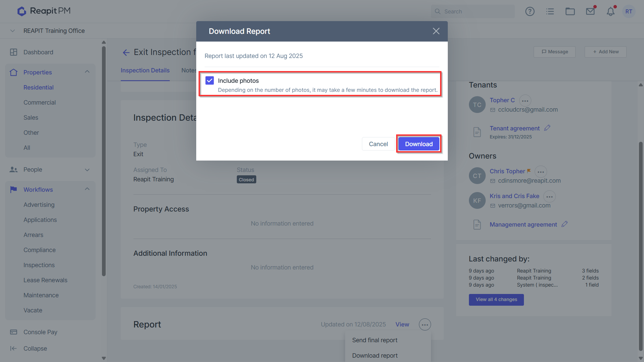644x362 pixels.
Task: Edit Tenant agreement using pencil icon
Action: [547, 128]
